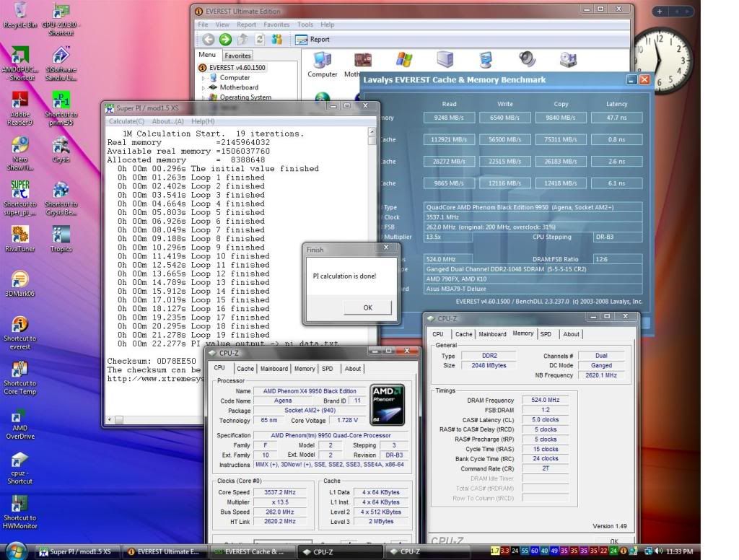This screenshot has width=739, height=560.
Task: Click the Report button in EVEREST toolbar
Action: point(312,40)
